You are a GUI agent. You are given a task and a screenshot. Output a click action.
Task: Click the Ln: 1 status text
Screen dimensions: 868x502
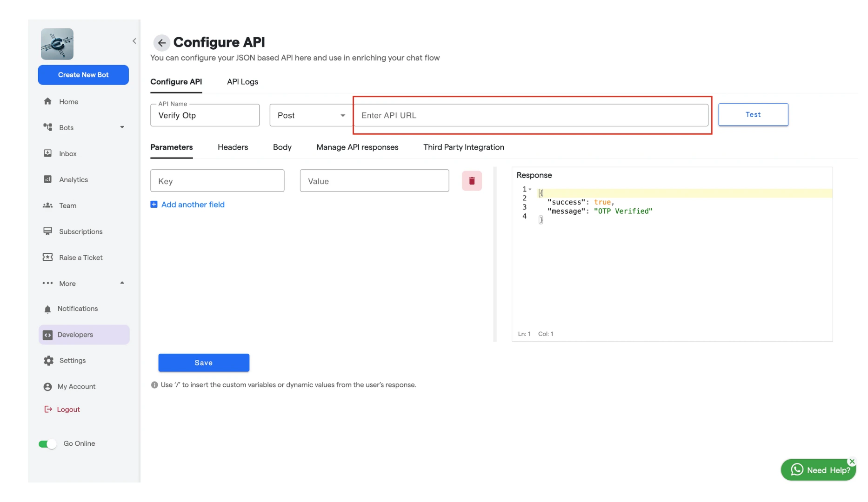(524, 334)
